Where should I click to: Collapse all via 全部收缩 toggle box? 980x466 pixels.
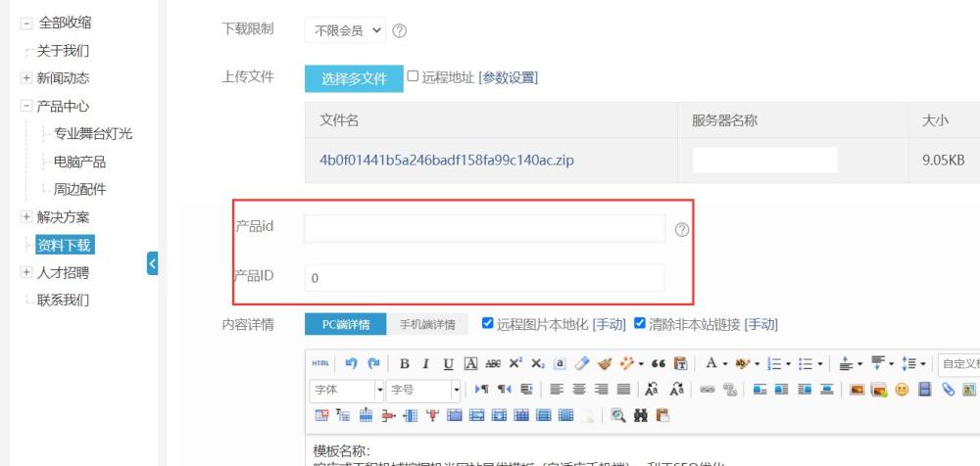tap(26, 23)
